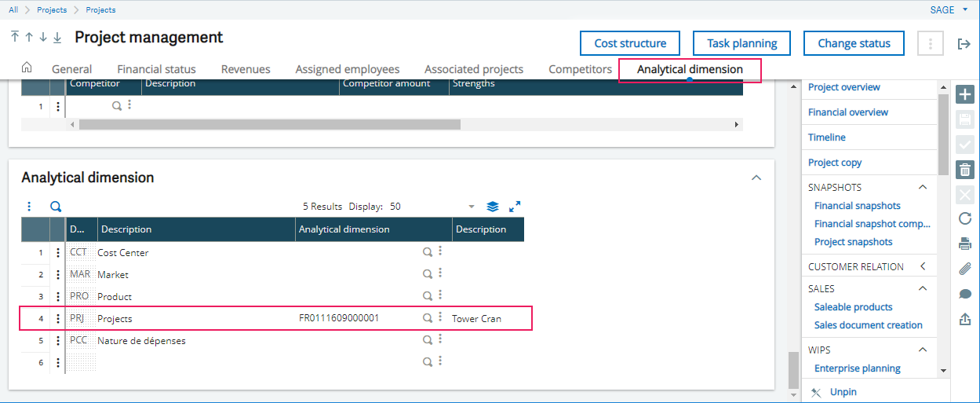
Task: Open the Display count dropdown
Action: 472,207
